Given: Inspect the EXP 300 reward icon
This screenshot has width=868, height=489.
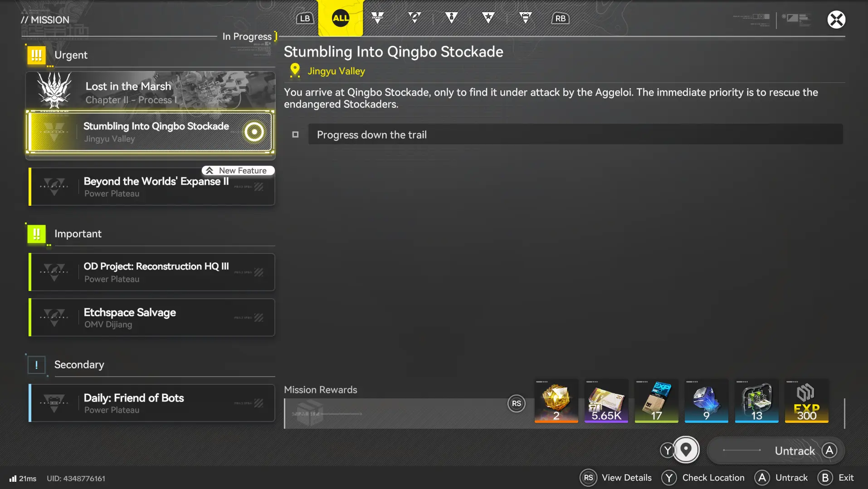Looking at the screenshot, I should point(806,401).
